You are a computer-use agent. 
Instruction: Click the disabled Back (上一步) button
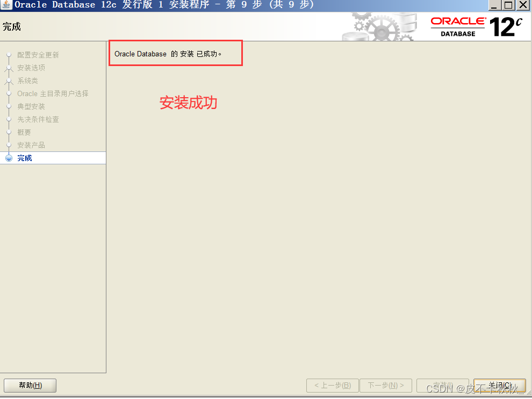(332, 386)
